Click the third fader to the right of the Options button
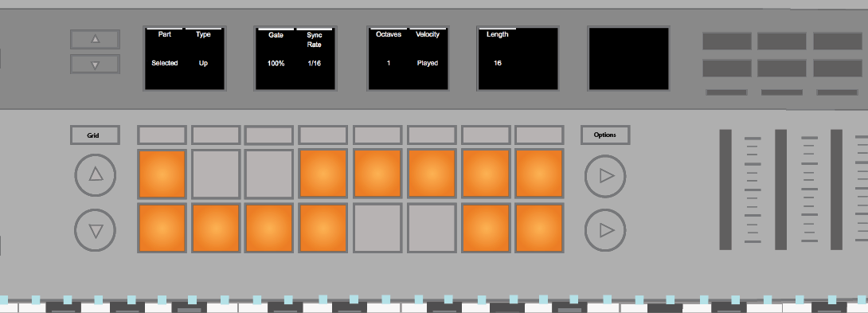Viewport: 868px width, 313px height. pyautogui.click(x=836, y=190)
